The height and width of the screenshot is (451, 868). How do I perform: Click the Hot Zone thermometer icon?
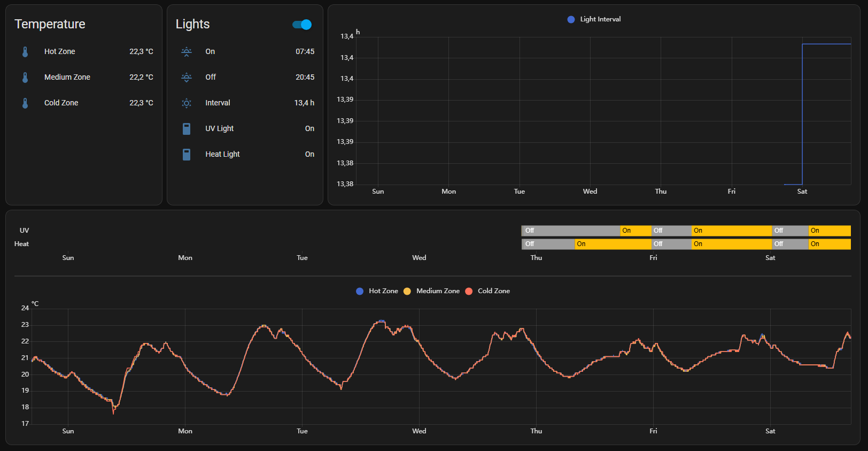click(25, 52)
